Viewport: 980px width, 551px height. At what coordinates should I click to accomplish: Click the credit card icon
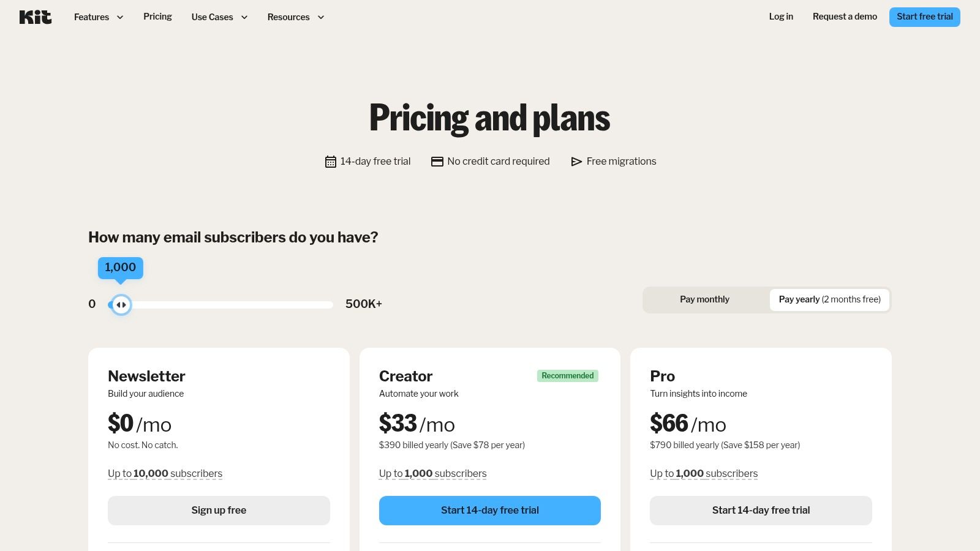click(x=437, y=161)
